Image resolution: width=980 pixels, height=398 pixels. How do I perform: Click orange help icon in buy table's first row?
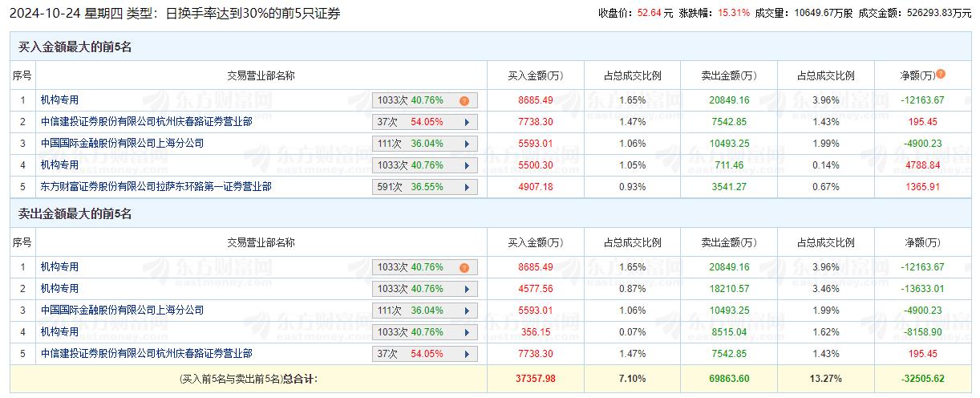click(464, 101)
